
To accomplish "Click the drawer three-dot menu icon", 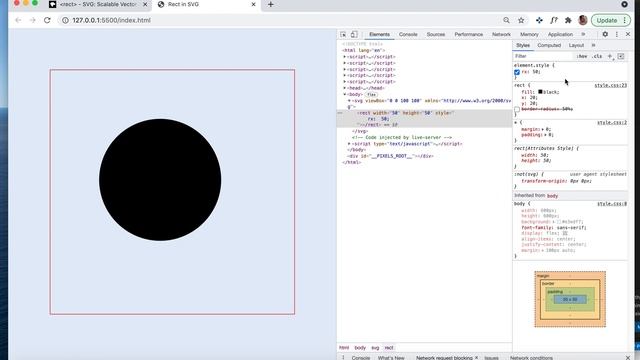I will [343, 358].
